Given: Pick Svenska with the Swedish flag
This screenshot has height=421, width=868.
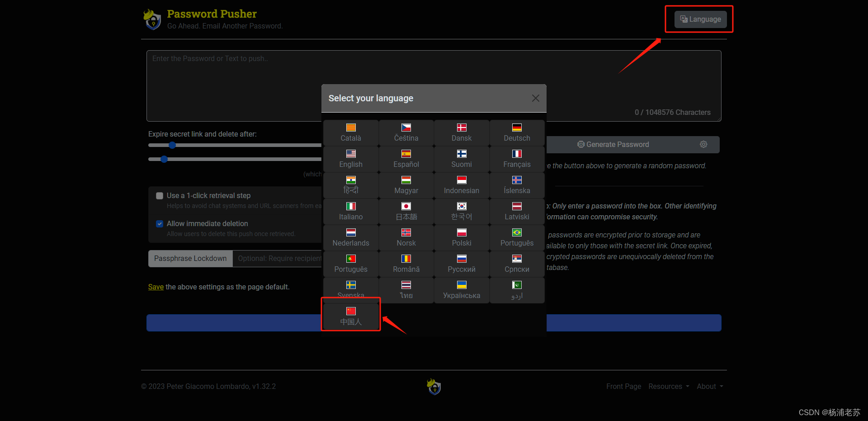Looking at the screenshot, I should click(x=351, y=289).
